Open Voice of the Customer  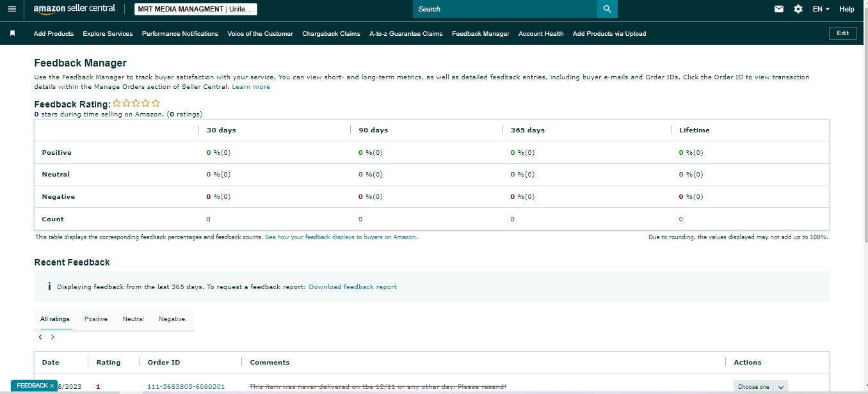click(x=260, y=33)
